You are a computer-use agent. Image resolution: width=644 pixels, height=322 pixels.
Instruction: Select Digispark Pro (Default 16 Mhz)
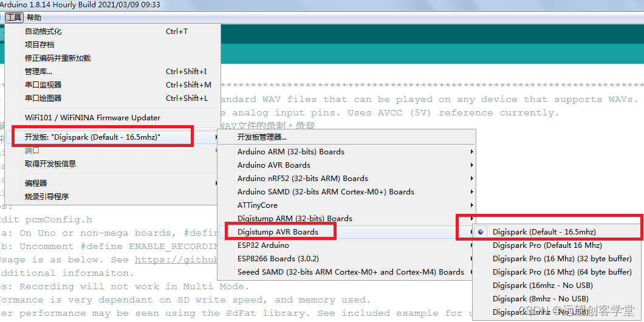pos(558,245)
